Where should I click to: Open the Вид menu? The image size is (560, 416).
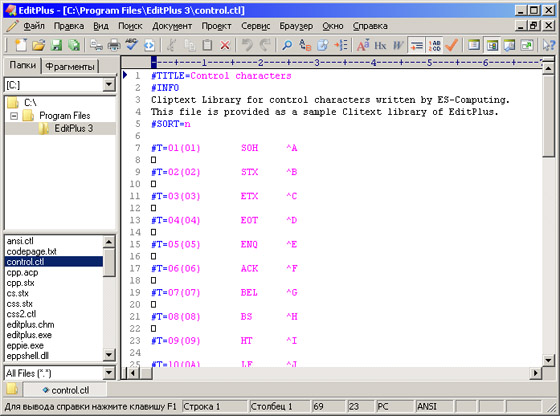click(101, 26)
